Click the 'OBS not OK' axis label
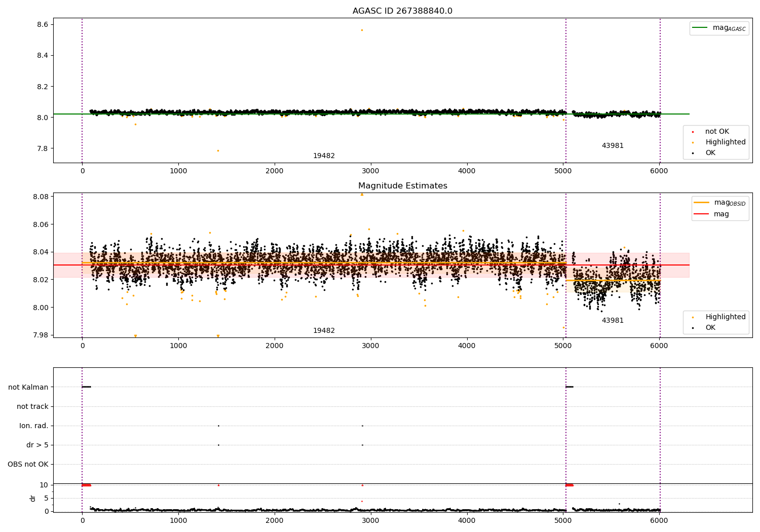Screen dimensions: 760x532 28,464
